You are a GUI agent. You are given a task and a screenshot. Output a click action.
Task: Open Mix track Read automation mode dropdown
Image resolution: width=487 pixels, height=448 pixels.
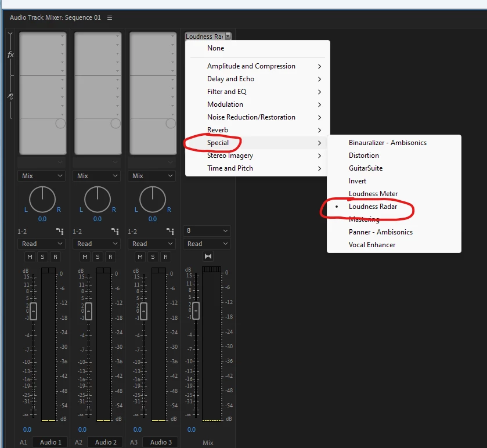207,244
